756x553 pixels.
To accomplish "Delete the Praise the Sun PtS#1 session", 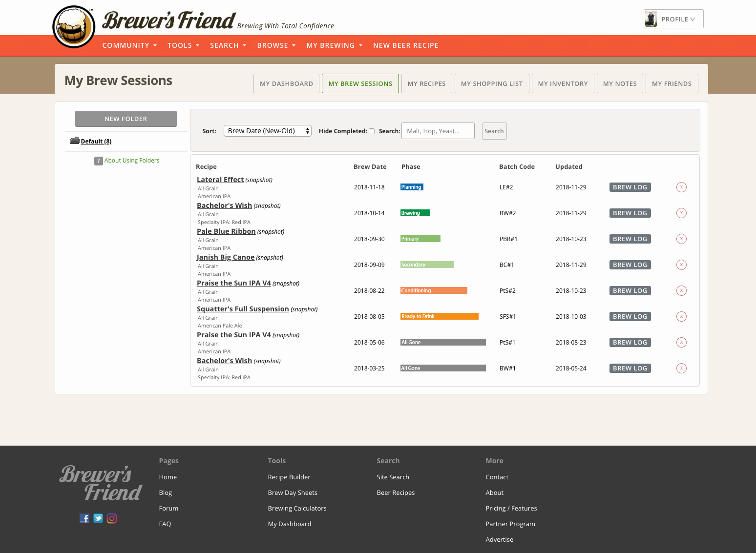I will pos(681,342).
